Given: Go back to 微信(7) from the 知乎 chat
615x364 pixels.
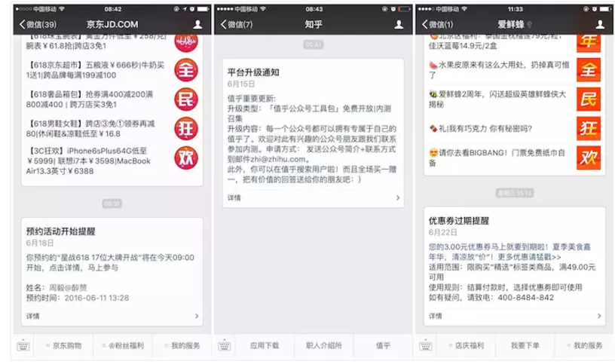Looking at the screenshot, I should coord(237,24).
